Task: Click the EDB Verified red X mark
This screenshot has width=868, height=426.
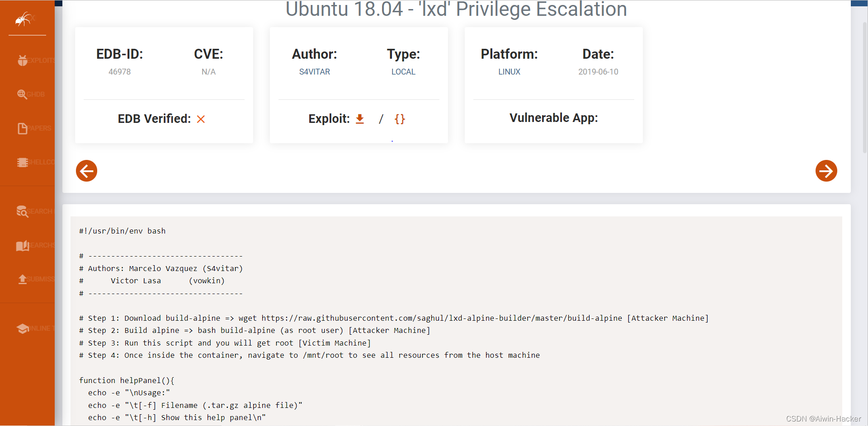Action: [201, 119]
